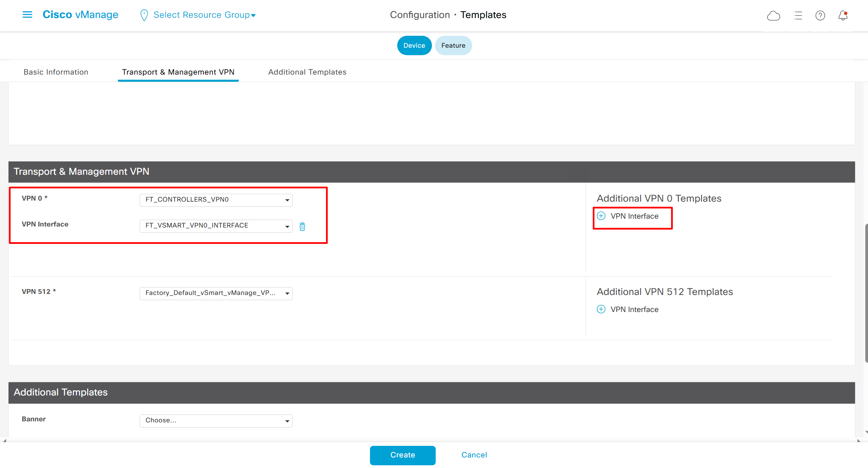Image resolution: width=868 pixels, height=468 pixels.
Task: Open the VPN 512 template dropdown
Action: pyautogui.click(x=216, y=293)
